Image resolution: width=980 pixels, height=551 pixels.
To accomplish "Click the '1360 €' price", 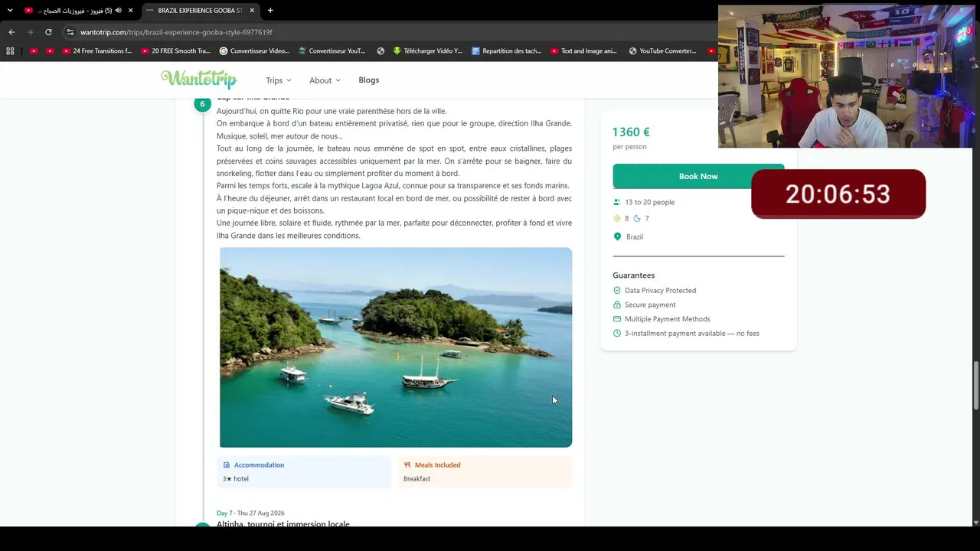I will [631, 132].
